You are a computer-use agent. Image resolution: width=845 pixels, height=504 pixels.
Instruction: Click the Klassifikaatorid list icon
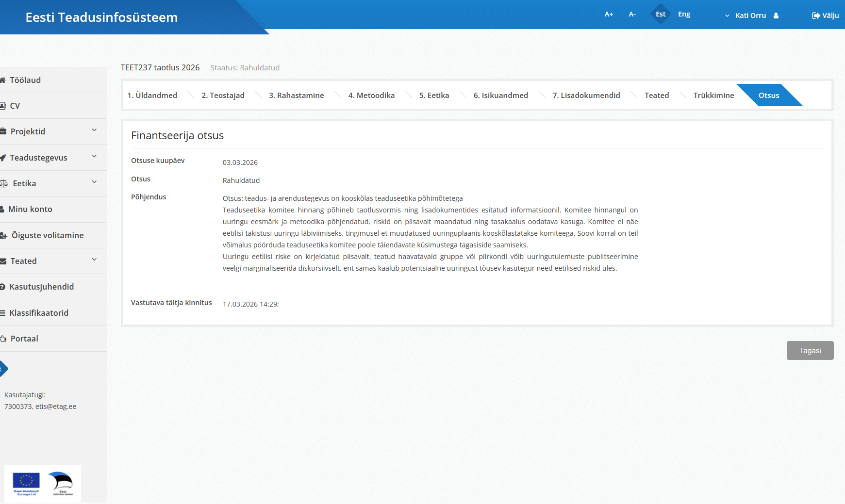click(x=2, y=313)
